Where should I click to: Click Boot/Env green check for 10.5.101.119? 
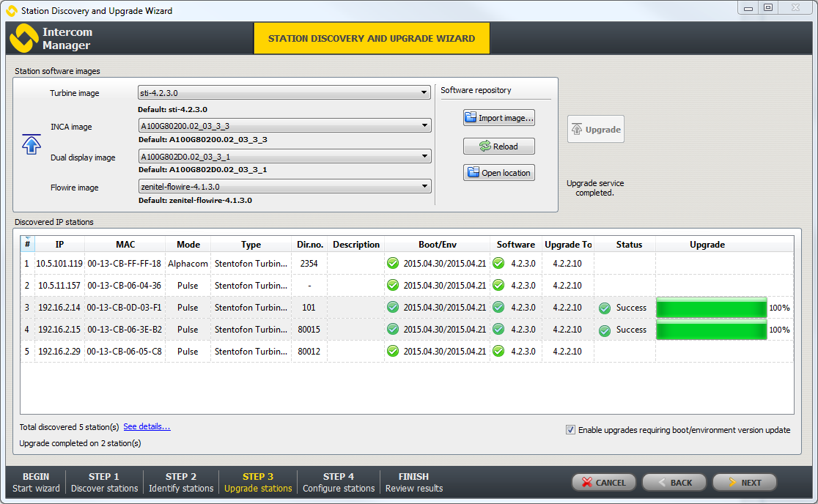[x=393, y=264]
